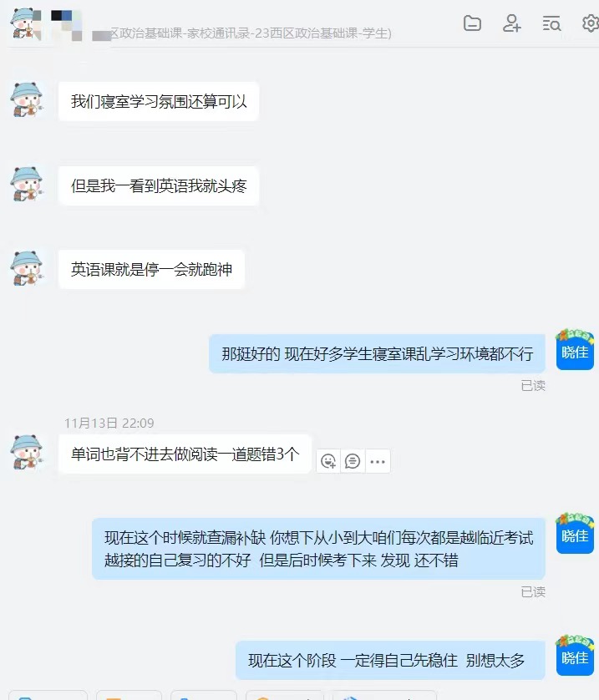Reply to the 单词也背不进去 message
The image size is (599, 700).
pyautogui.click(x=353, y=461)
